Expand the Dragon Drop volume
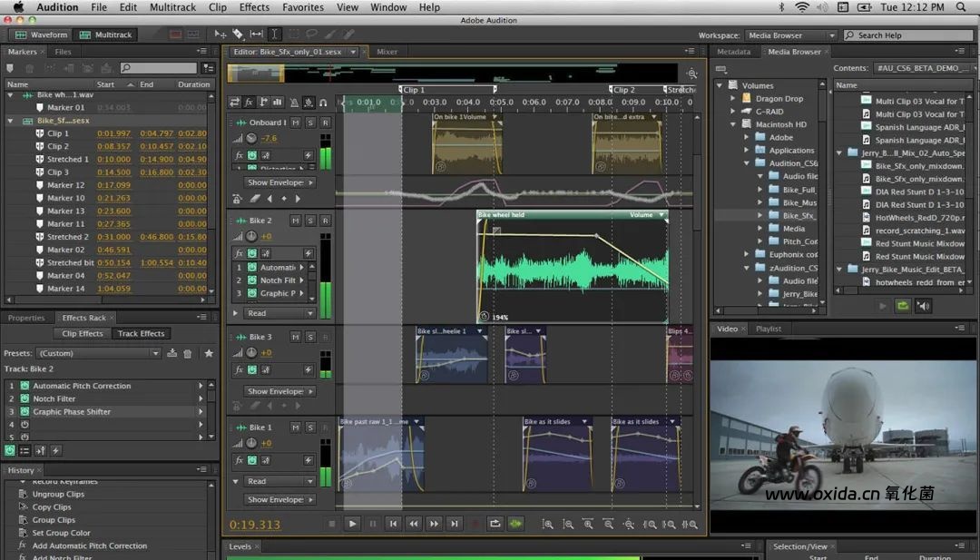Image resolution: width=980 pixels, height=560 pixels. tap(732, 99)
